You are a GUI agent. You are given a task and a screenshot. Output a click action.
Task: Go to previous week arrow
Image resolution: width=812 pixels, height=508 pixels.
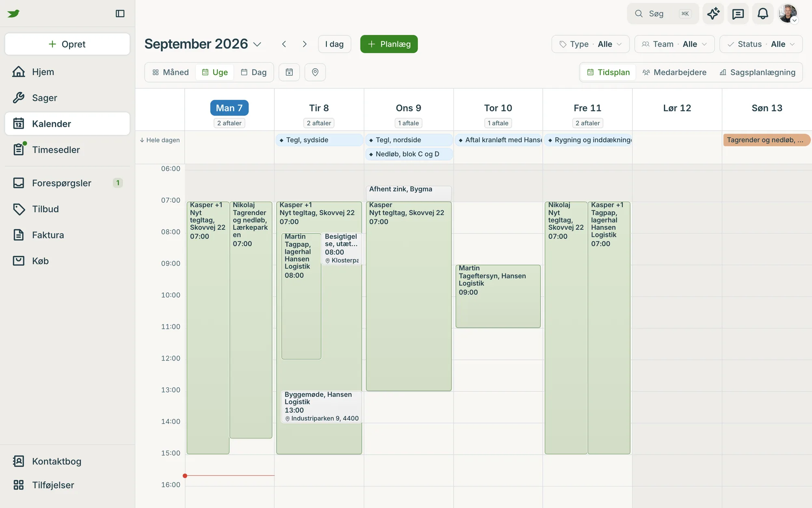tap(284, 44)
